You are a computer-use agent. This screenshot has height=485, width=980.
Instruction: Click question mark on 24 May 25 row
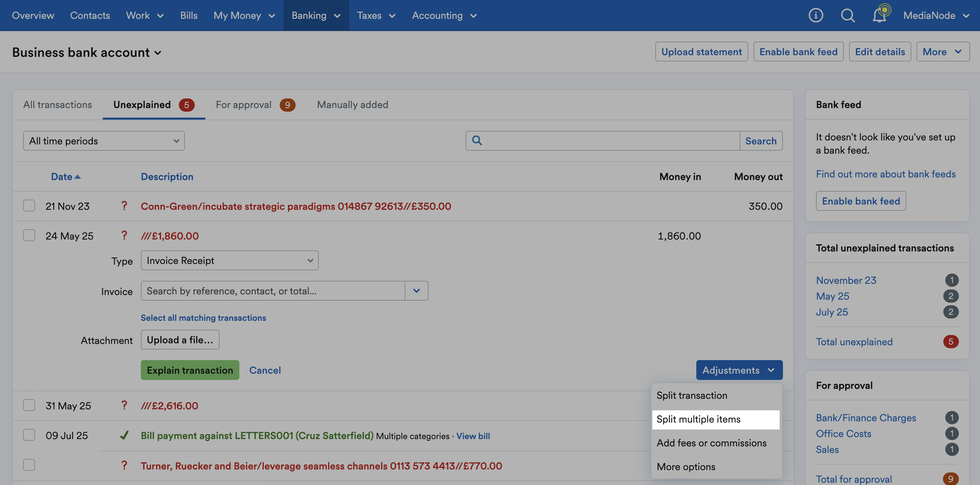[x=124, y=235]
